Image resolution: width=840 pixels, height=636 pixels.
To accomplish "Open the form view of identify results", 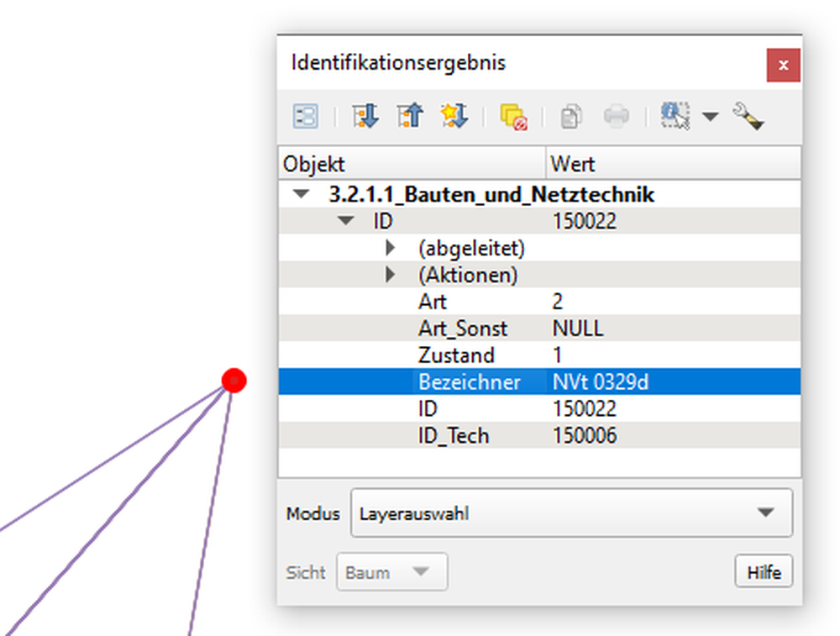I will [304, 116].
